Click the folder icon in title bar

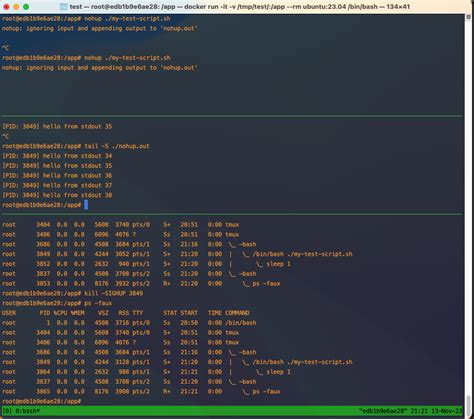click(63, 7)
